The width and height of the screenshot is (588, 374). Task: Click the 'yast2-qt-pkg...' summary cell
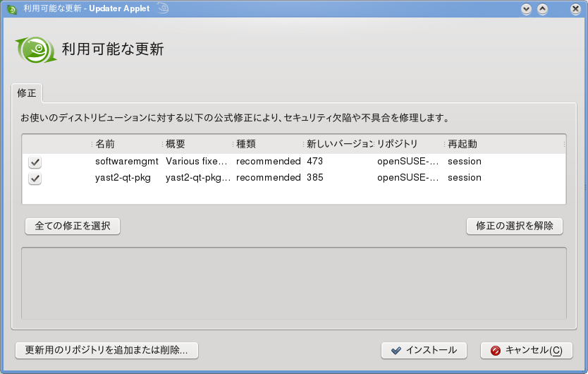click(x=198, y=178)
